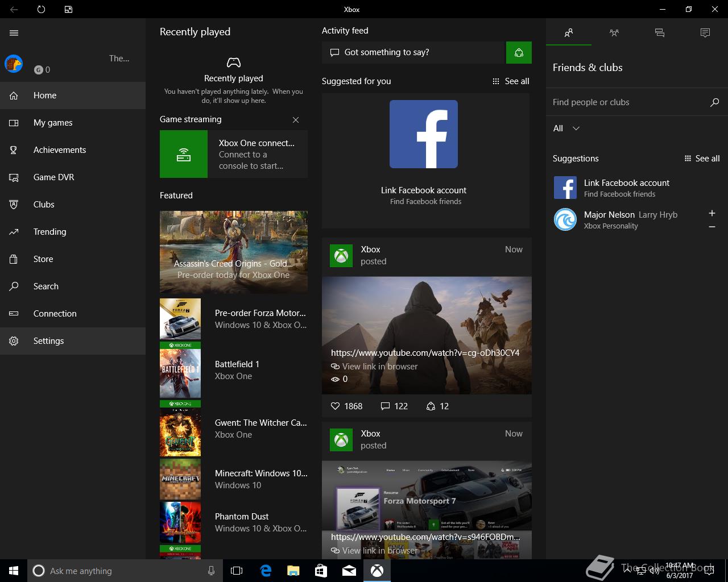Open My games section

73,123
